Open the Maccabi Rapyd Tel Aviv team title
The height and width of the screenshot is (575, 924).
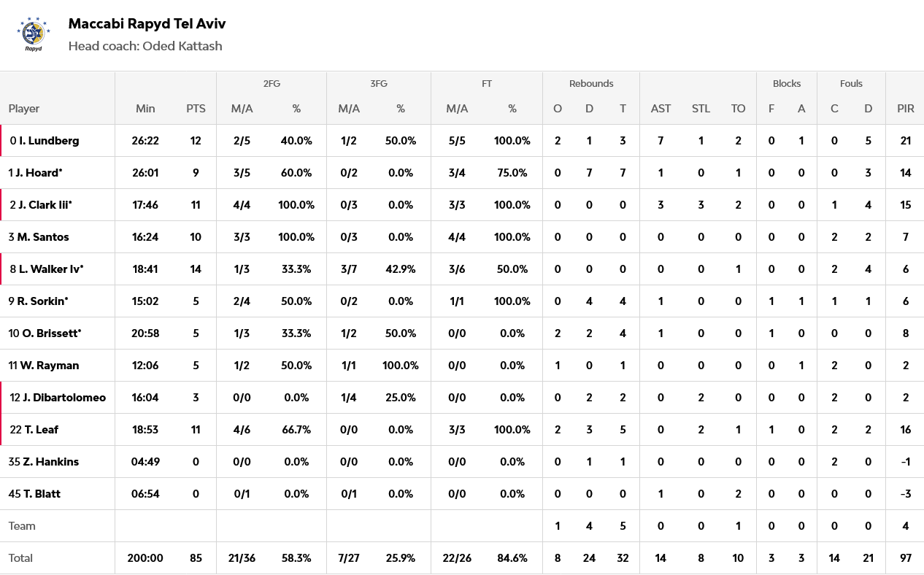click(x=147, y=23)
